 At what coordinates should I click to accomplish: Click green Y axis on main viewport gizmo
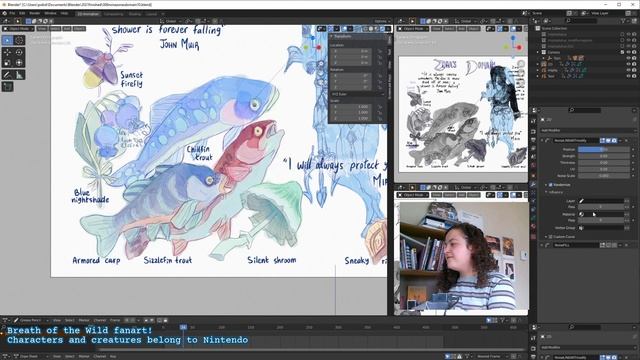click(307, 47)
